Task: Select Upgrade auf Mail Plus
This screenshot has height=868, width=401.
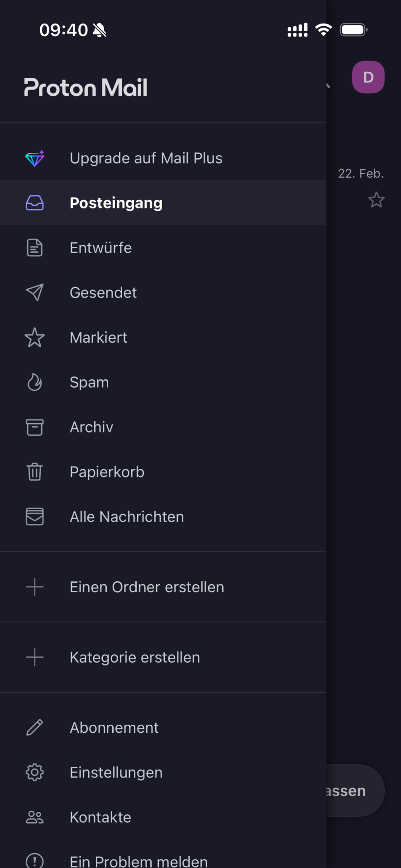Action: click(x=146, y=158)
